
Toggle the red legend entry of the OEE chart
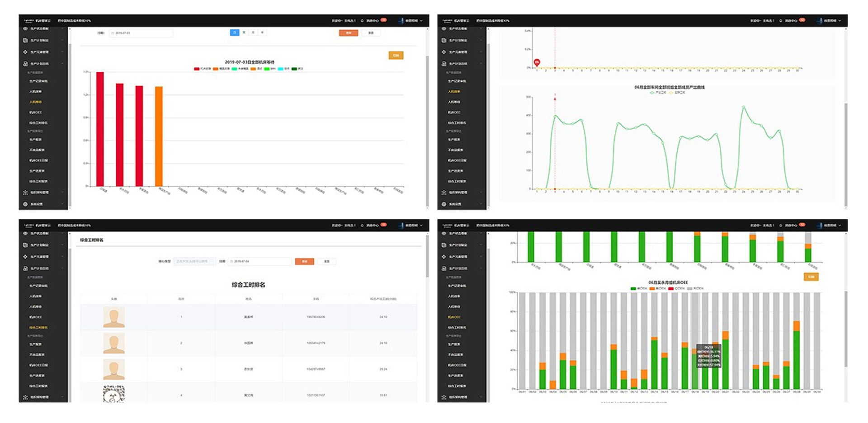coord(676,288)
